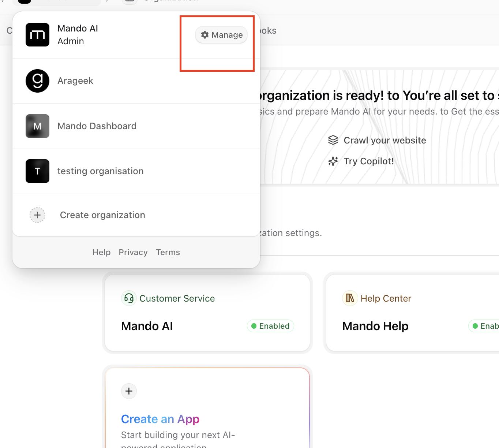This screenshot has height=448, width=499.
Task: Select Mando Dashboard from organization list
Action: 97,126
